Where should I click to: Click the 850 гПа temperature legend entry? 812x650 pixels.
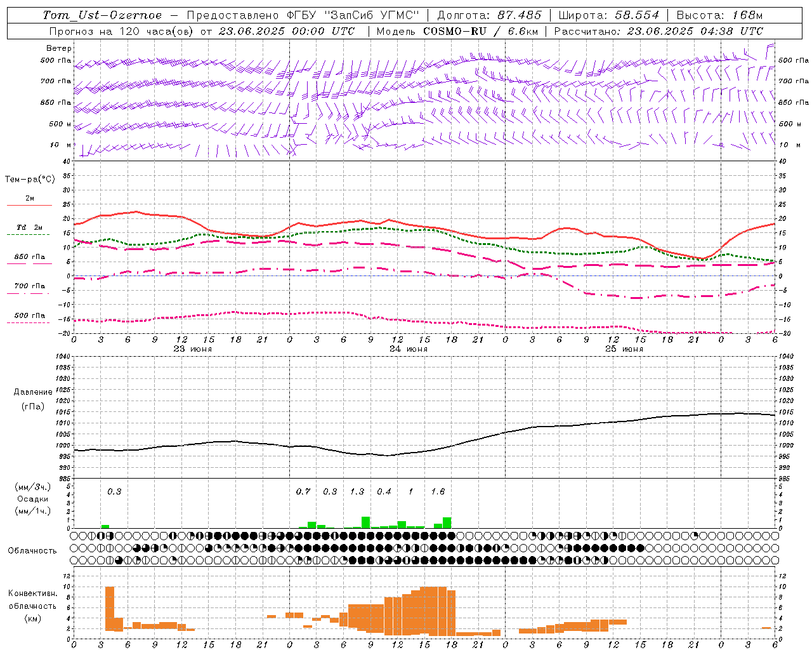[x=29, y=257]
